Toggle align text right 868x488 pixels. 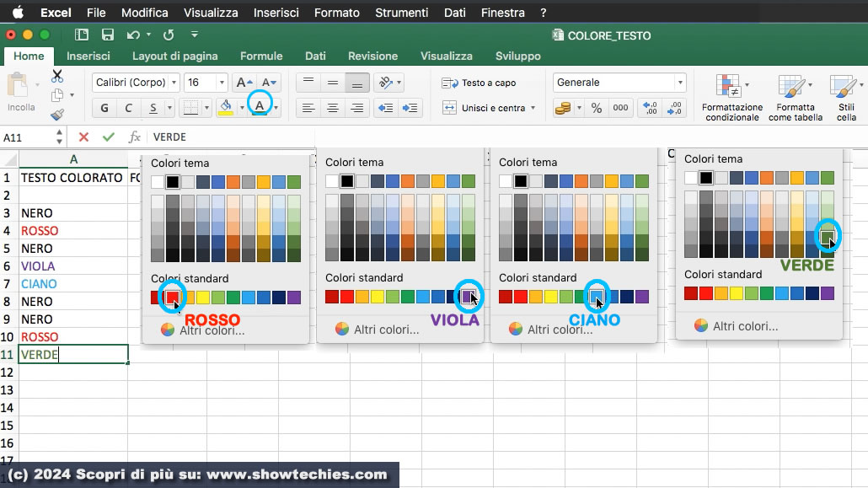pos(357,108)
